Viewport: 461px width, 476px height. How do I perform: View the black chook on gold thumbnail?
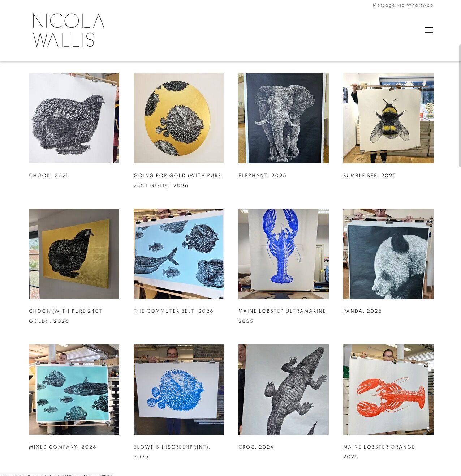tap(74, 254)
